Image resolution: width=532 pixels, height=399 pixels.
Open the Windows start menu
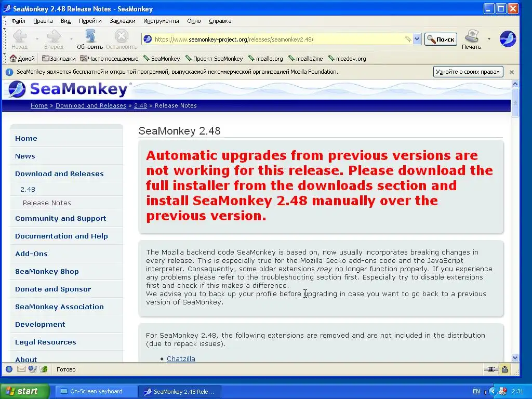pyautogui.click(x=25, y=391)
